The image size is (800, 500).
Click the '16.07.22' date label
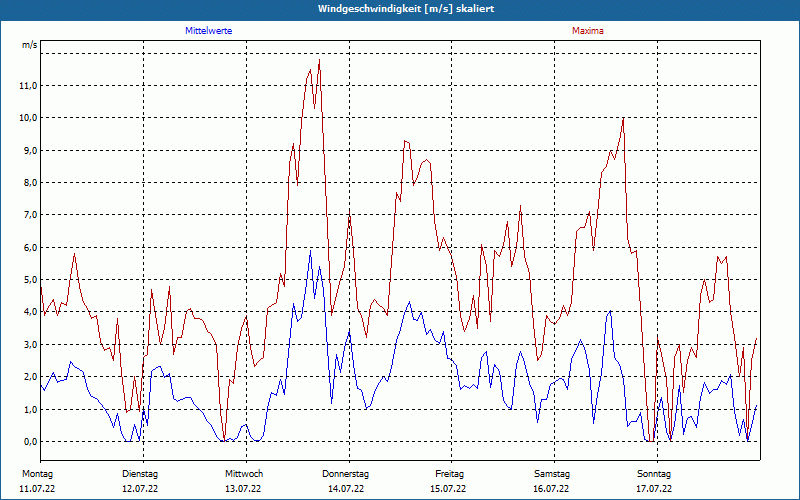pyautogui.click(x=551, y=489)
